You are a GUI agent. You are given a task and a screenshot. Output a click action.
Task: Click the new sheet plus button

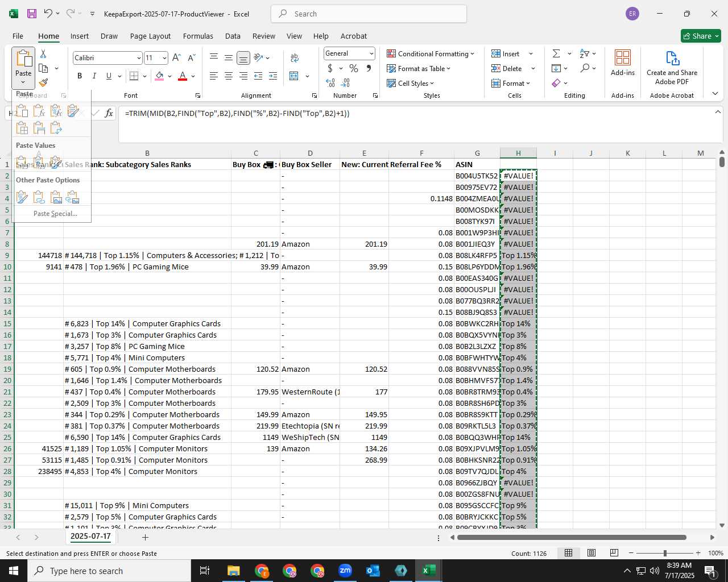pyautogui.click(x=145, y=537)
